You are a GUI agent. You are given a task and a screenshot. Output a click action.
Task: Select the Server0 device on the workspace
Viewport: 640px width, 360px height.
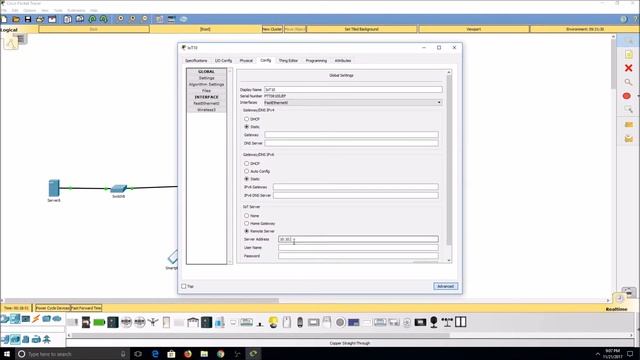tap(54, 189)
